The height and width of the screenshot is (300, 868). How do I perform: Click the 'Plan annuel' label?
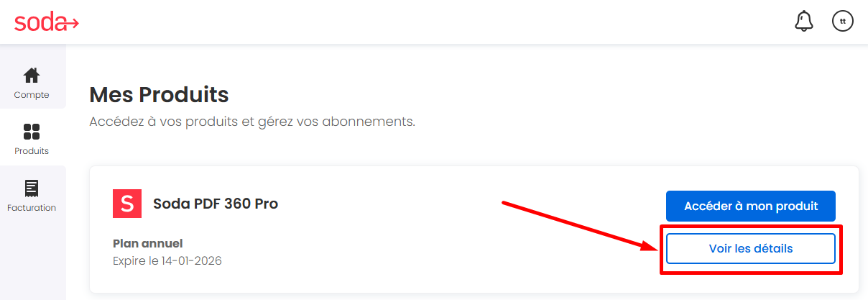click(148, 243)
